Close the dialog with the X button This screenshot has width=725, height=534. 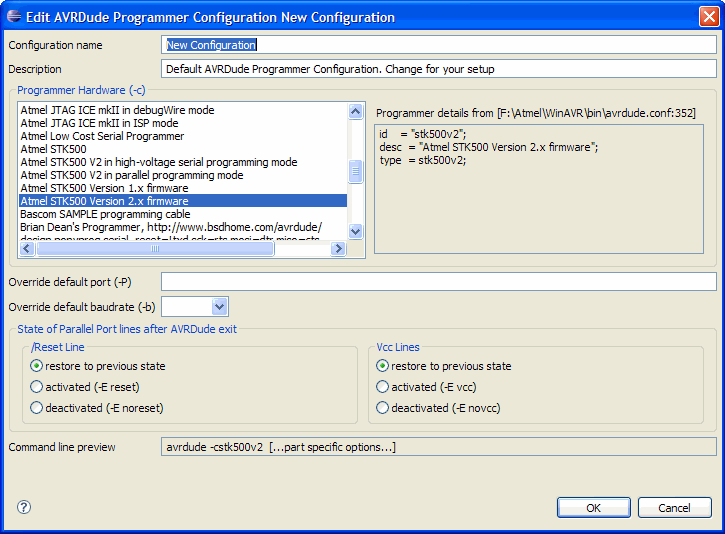coord(708,17)
